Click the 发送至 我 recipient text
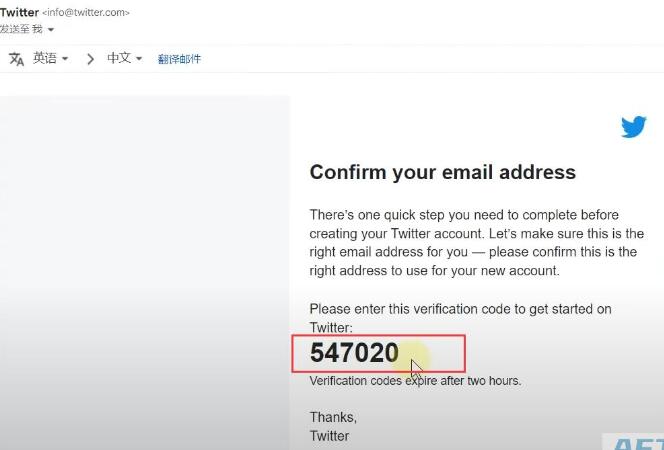This screenshot has height=450, width=664. point(21,29)
